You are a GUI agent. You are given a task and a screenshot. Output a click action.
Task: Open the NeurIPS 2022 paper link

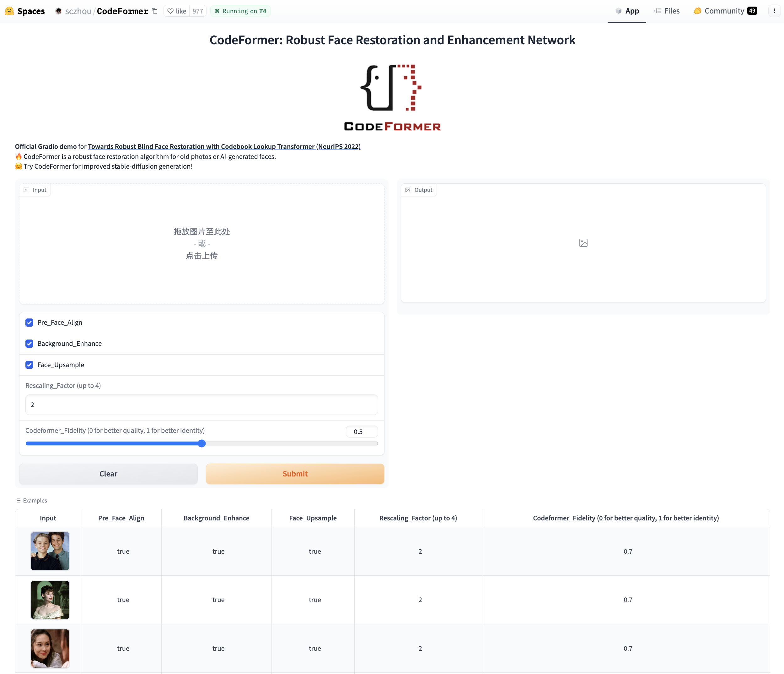click(224, 147)
